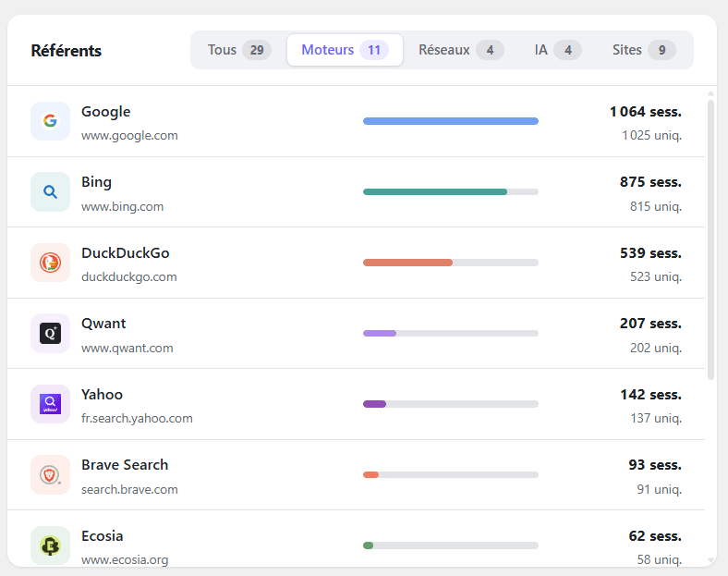
Task: Switch to the Tous tab
Action: pos(239,50)
